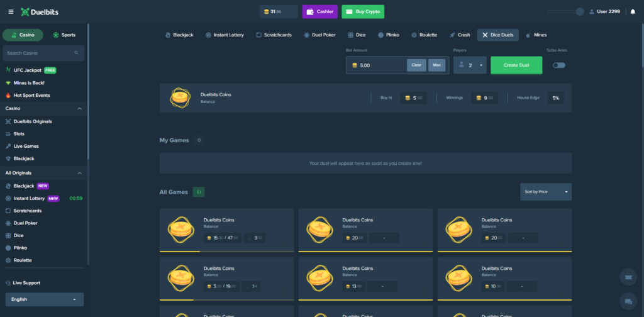Image resolution: width=644 pixels, height=317 pixels.
Task: Select the Dice Duels tab
Action: (498, 35)
